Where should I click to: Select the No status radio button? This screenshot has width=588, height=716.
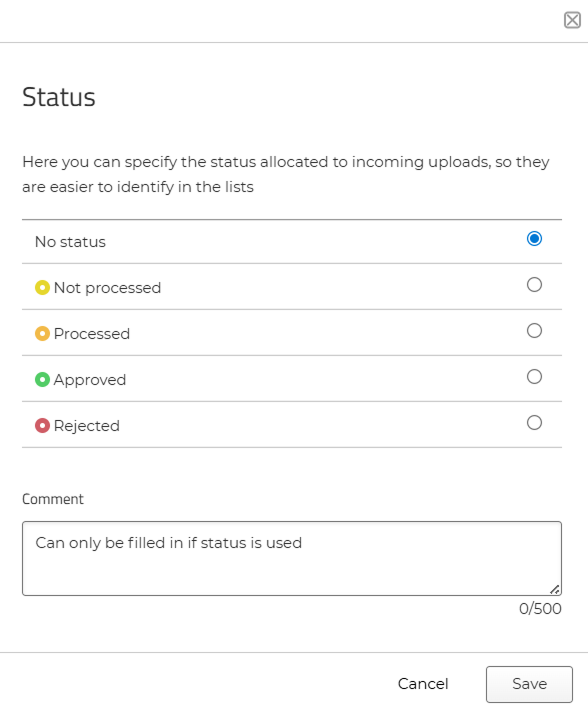[x=534, y=238]
